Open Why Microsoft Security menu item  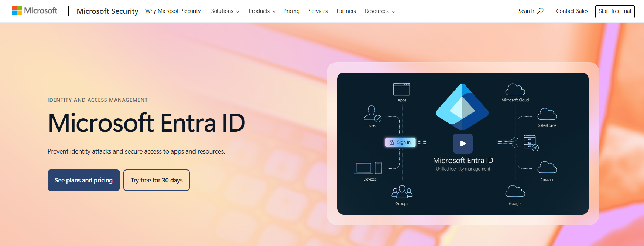click(x=173, y=11)
